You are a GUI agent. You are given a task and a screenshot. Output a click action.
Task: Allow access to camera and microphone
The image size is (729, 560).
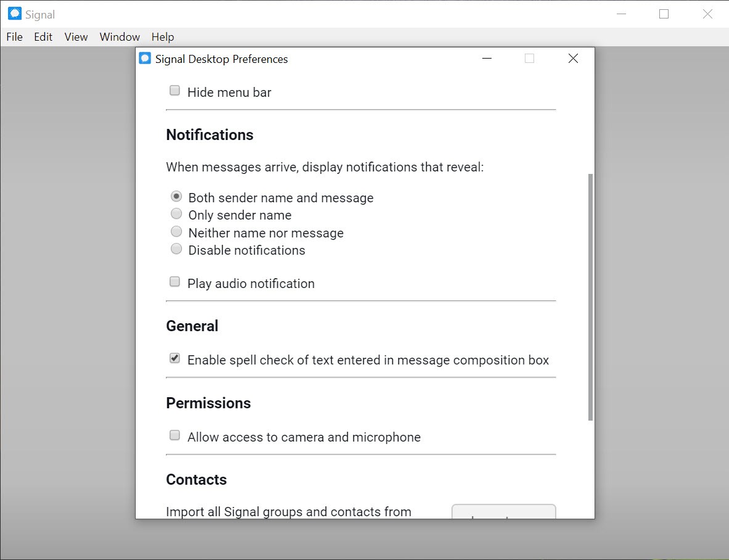(x=175, y=435)
